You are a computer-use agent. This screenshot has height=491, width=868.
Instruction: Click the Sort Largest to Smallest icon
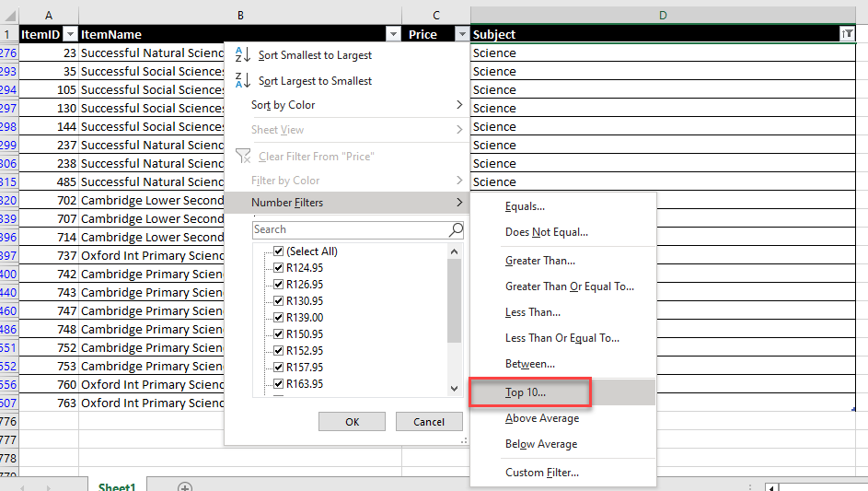pos(243,81)
